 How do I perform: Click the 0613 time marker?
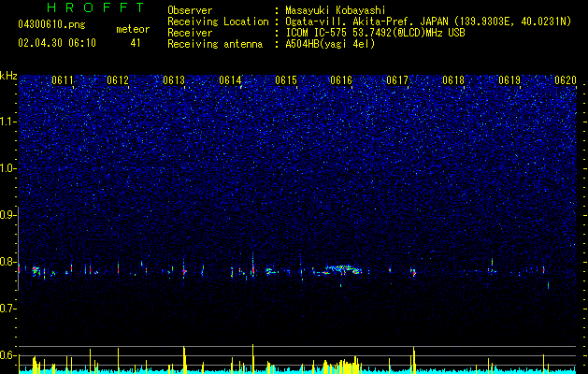[174, 80]
